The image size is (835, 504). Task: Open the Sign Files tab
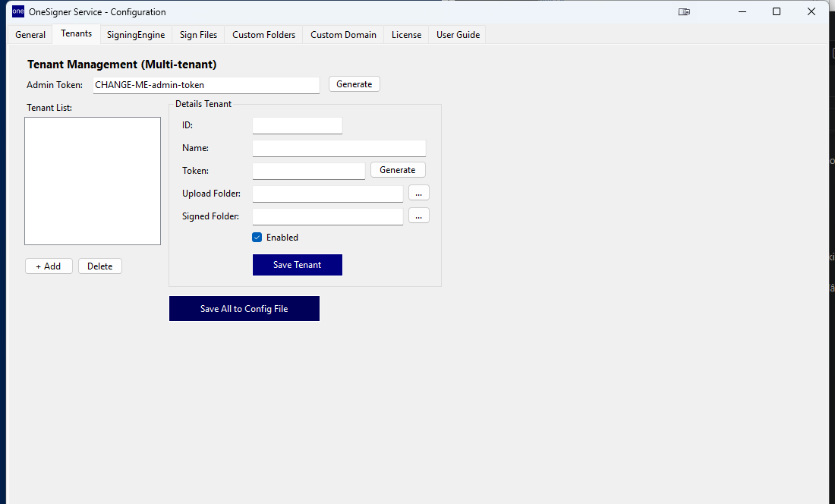tap(198, 35)
